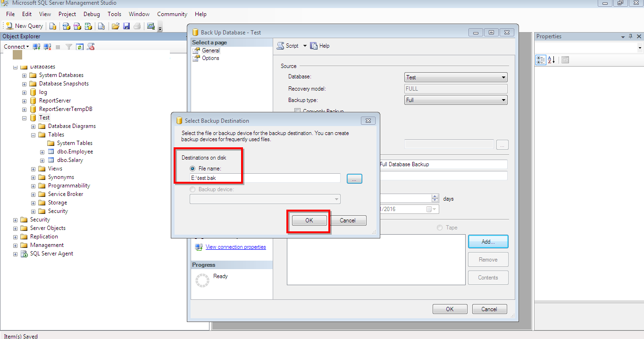Click Cancel in Back Up Database window
Image resolution: width=644 pixels, height=339 pixels.
click(x=489, y=309)
